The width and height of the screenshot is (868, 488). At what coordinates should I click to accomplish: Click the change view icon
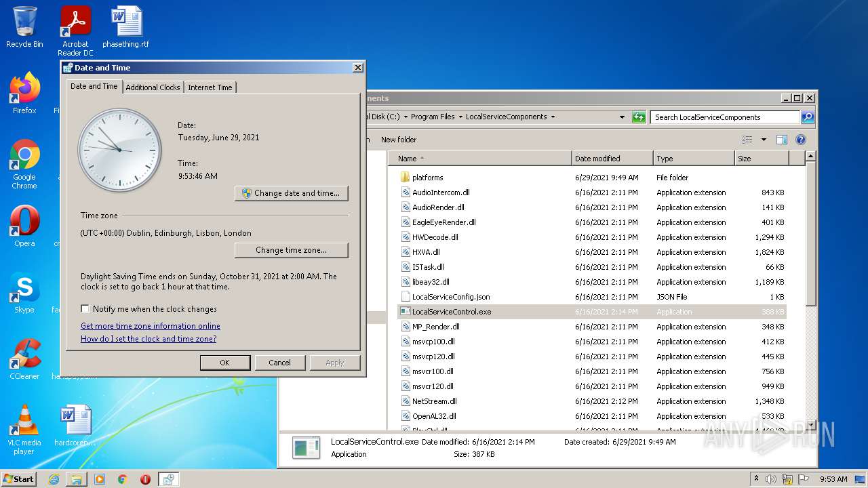pyautogui.click(x=747, y=140)
